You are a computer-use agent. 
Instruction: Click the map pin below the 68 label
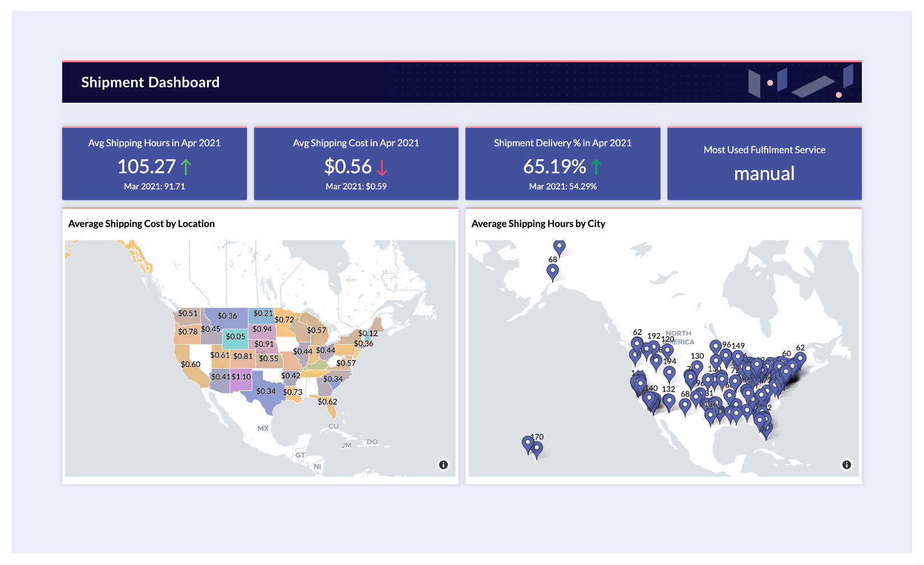pyautogui.click(x=553, y=272)
